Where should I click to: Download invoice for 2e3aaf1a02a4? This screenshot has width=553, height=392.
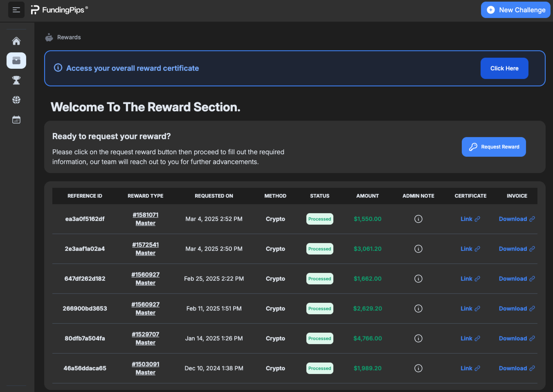pyautogui.click(x=517, y=249)
